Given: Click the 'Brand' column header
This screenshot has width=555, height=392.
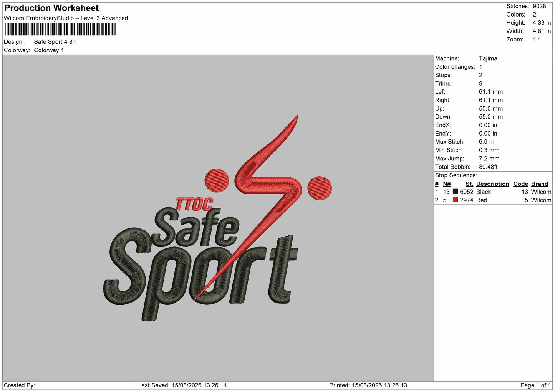Looking at the screenshot, I should [540, 184].
